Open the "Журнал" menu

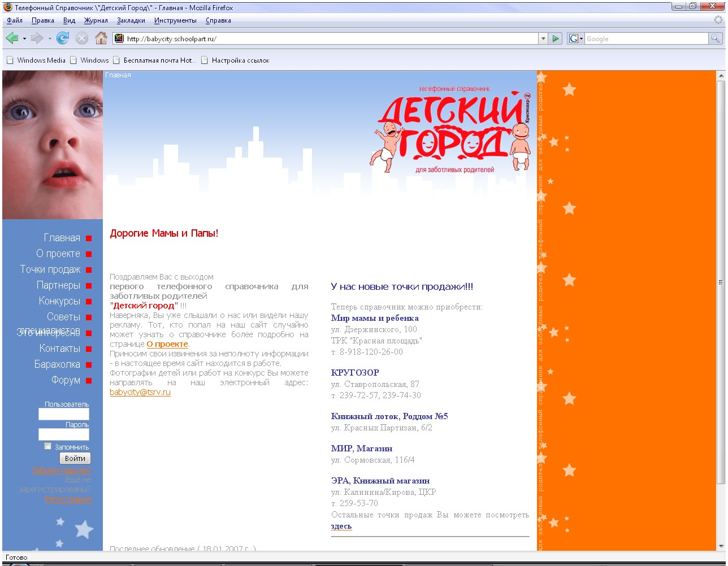coord(96,20)
